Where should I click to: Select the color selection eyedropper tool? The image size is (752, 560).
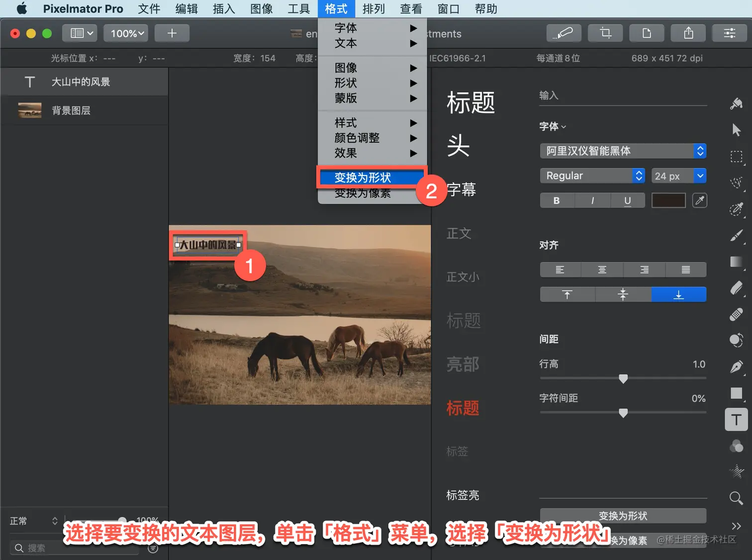tap(737, 209)
